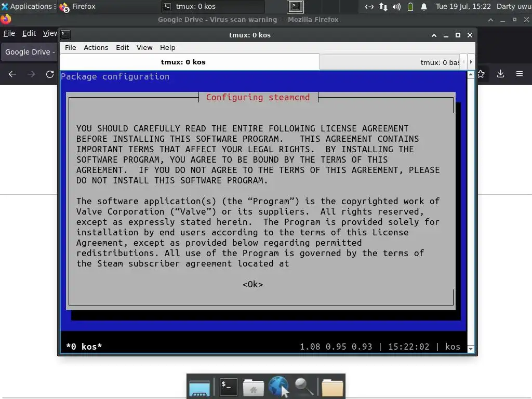Open the Help menu in terminal
Screen dimensions: 532x399
pyautogui.click(x=168, y=47)
